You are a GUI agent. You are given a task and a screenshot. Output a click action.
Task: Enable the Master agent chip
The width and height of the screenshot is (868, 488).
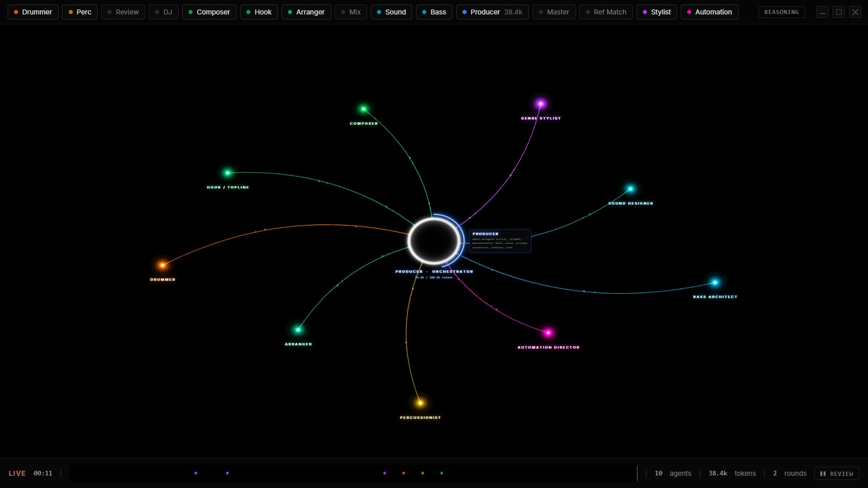click(x=554, y=12)
